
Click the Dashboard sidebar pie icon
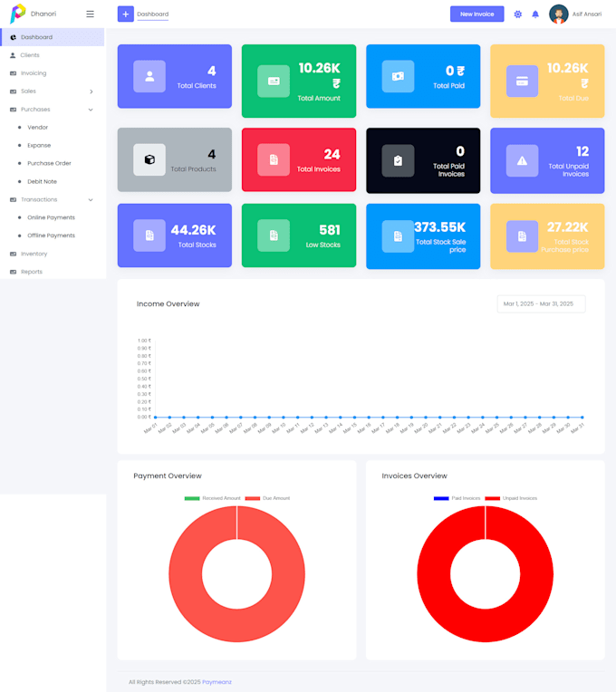[14, 37]
